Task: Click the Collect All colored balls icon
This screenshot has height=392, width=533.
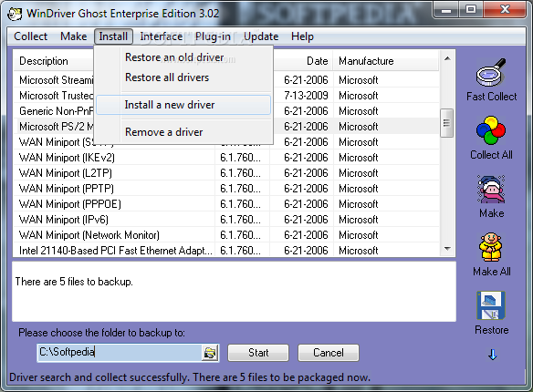Action: point(491,130)
